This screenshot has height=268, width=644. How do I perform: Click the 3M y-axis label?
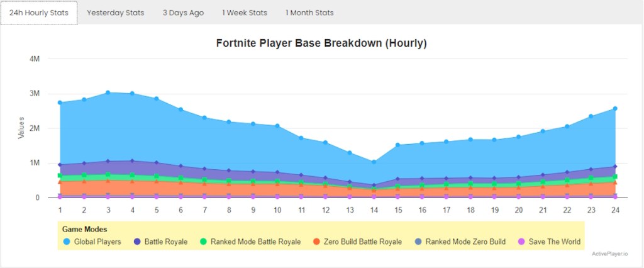click(x=35, y=93)
